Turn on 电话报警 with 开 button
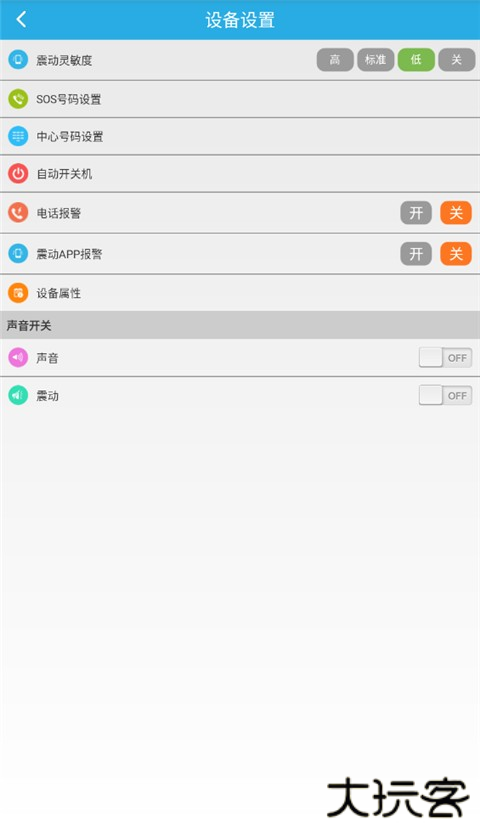 [x=416, y=213]
